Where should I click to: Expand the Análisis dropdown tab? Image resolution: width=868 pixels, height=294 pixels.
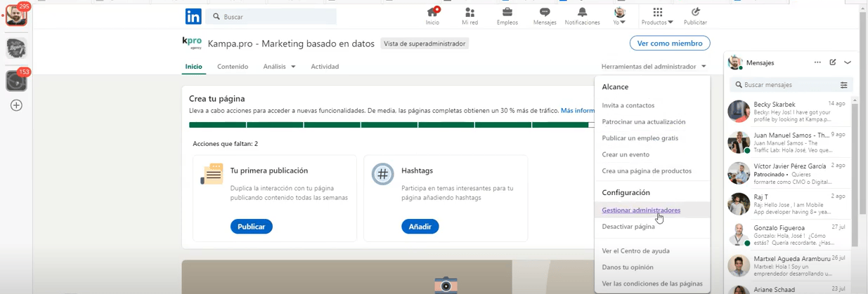coord(279,67)
